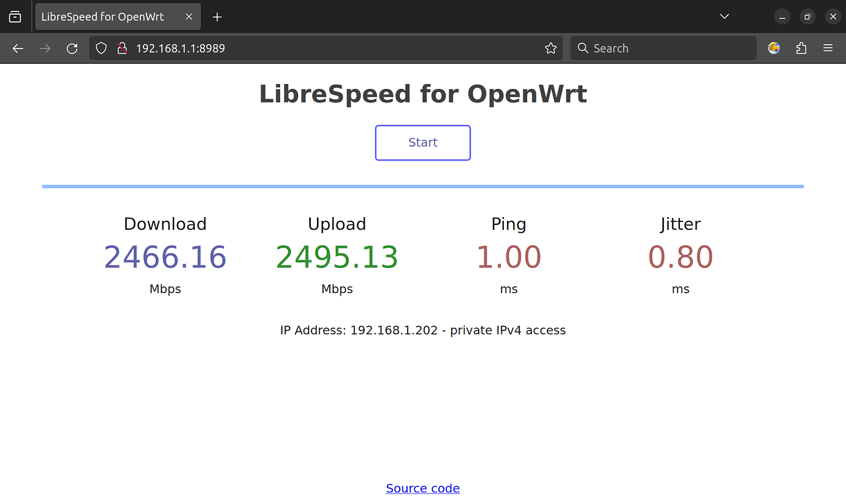Open a new tab with the plus button
Image resolution: width=846 pixels, height=504 pixels.
(216, 17)
